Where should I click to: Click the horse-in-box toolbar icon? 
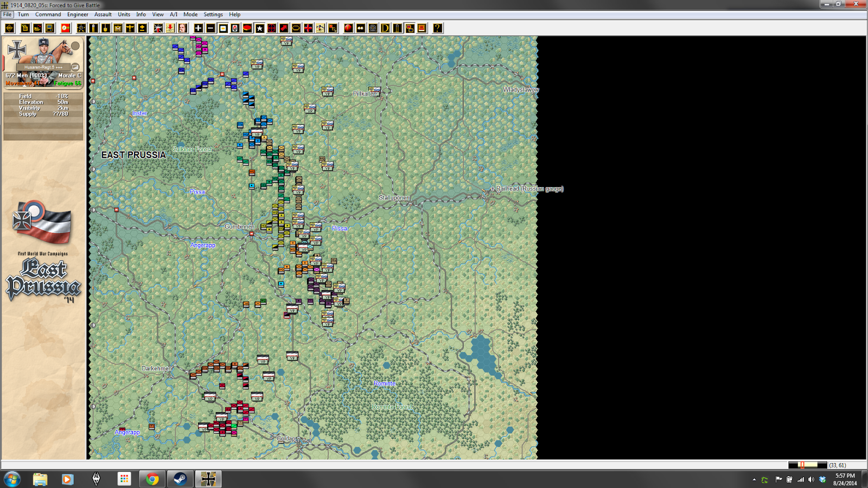tap(118, 28)
